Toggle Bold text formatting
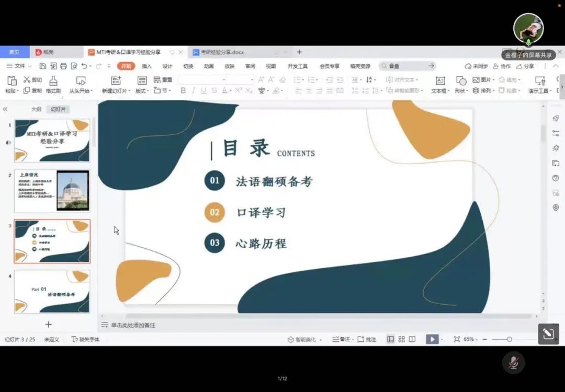The height and width of the screenshot is (392, 565). (183, 90)
